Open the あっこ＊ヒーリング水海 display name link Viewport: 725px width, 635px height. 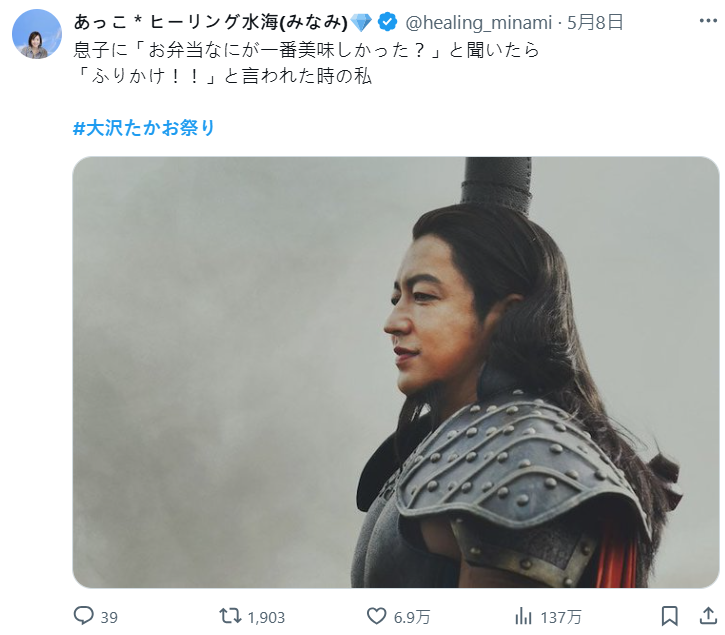210,21
